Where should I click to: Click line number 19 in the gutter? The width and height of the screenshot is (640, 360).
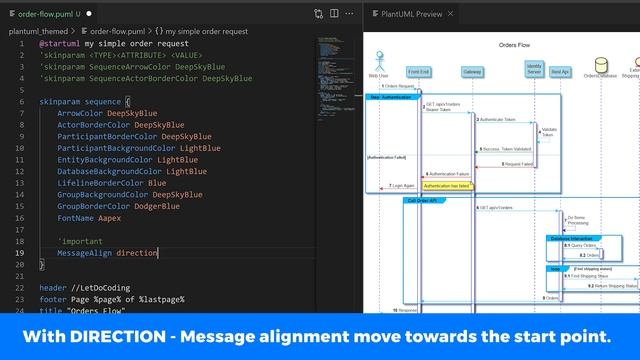click(20, 253)
